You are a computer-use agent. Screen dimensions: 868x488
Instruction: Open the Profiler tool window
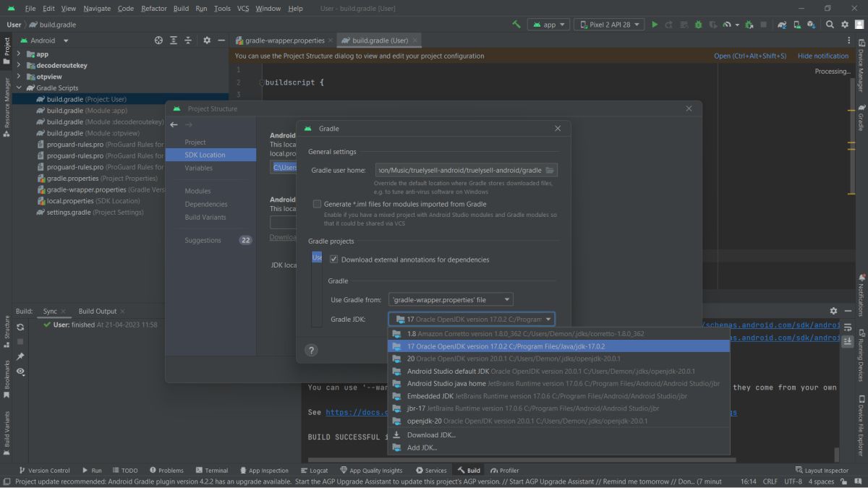(x=504, y=470)
